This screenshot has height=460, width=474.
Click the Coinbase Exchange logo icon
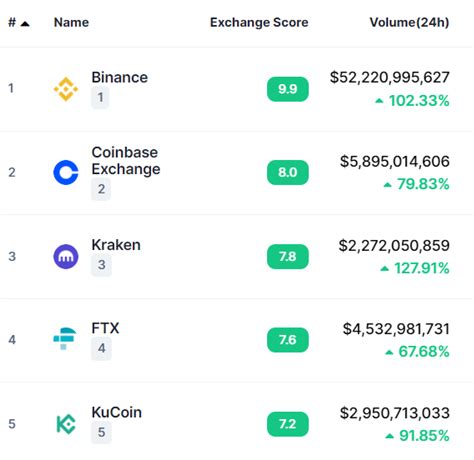tap(66, 172)
